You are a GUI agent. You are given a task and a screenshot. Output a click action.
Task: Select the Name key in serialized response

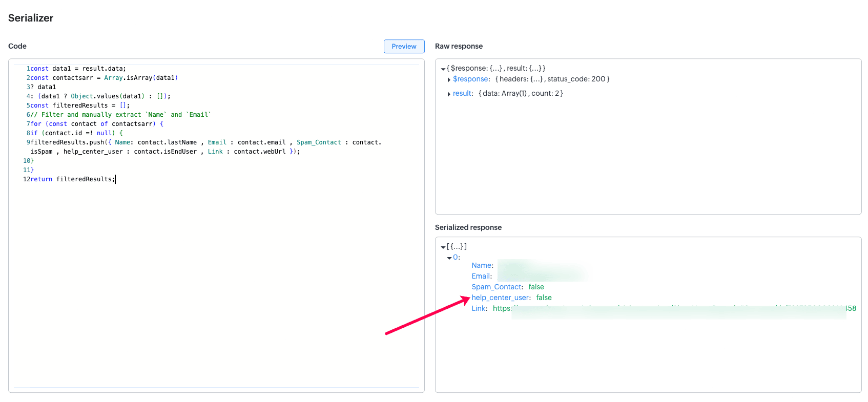click(482, 265)
